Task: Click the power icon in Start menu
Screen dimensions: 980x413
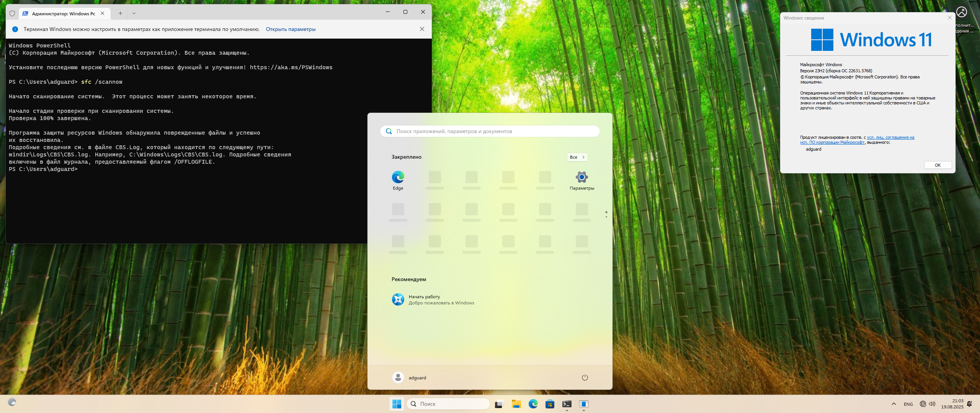Action: click(x=585, y=377)
